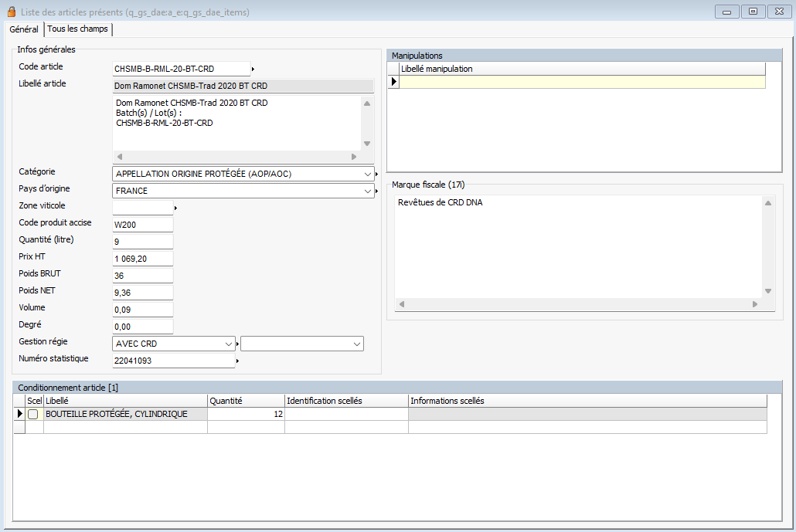Screen dimensions: 796x532
Task: Click the lookup arrow beside Zone viticole field
Action: pos(175,208)
